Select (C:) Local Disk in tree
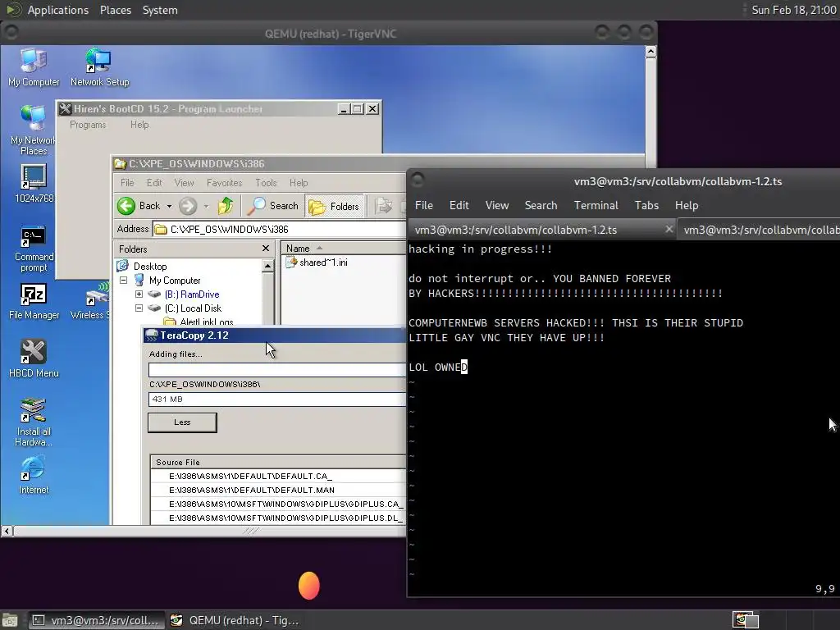840x630 pixels. click(193, 308)
